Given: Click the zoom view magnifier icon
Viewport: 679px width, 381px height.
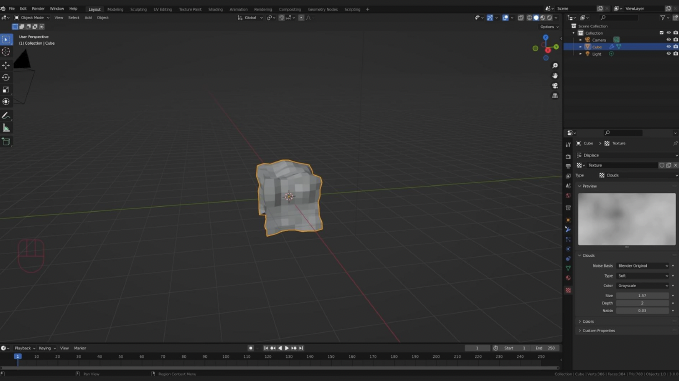Looking at the screenshot, I should point(555,66).
